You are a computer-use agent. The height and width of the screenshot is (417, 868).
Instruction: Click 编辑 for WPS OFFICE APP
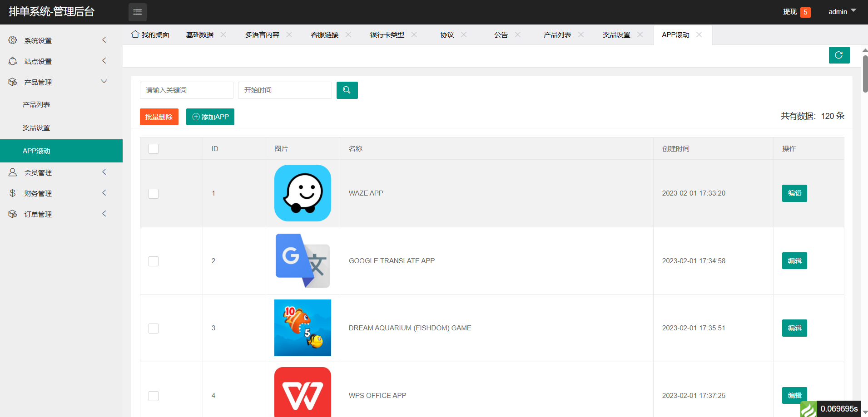[x=794, y=395]
